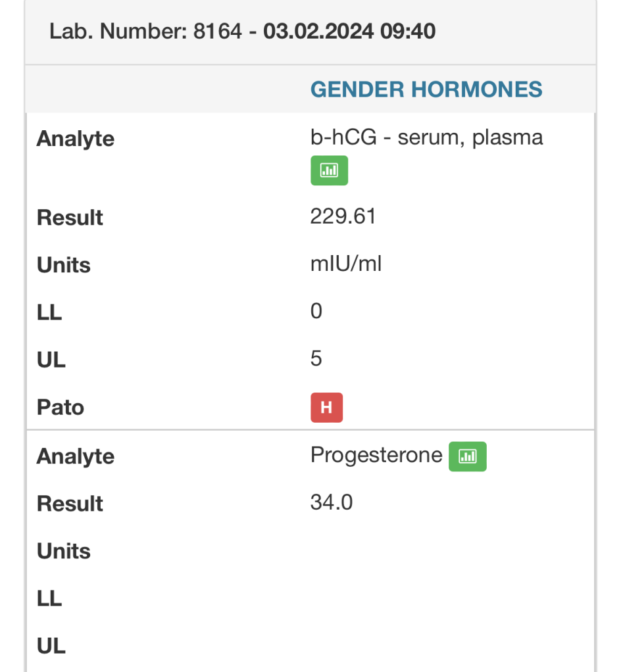Click the LL label under Progesterone
The height and width of the screenshot is (672, 621).
click(x=49, y=598)
